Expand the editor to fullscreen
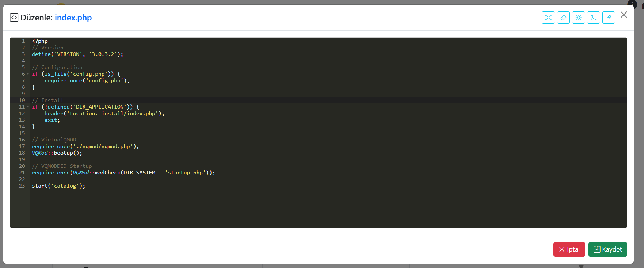The width and height of the screenshot is (644, 268). tap(548, 18)
